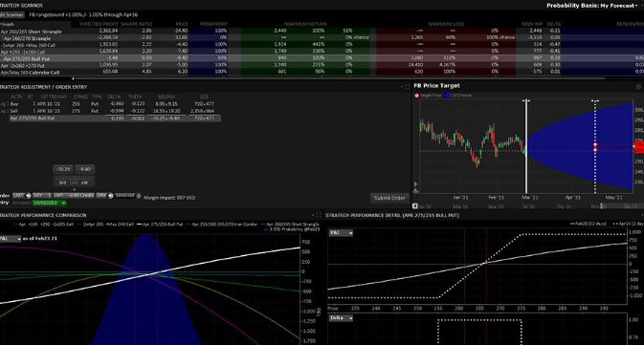Click -2xApr 265 +May 260 Call legend
This screenshot has height=345, width=644.
pyautogui.click(x=105, y=225)
